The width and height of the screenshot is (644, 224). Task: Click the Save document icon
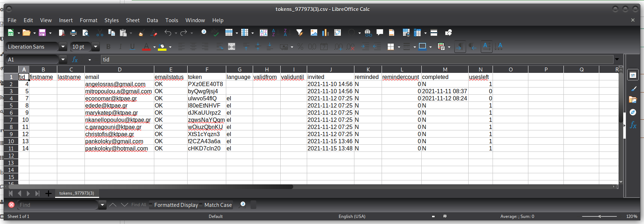click(x=42, y=33)
